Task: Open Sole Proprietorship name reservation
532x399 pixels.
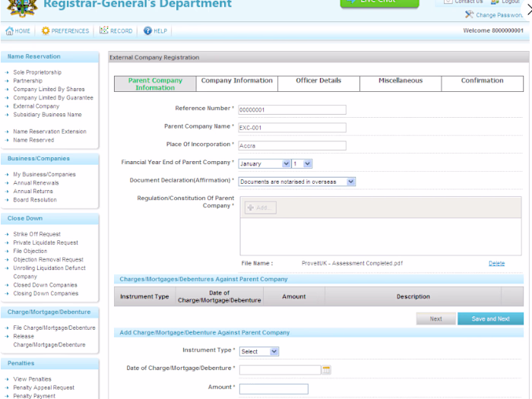Action: pyautogui.click(x=37, y=72)
